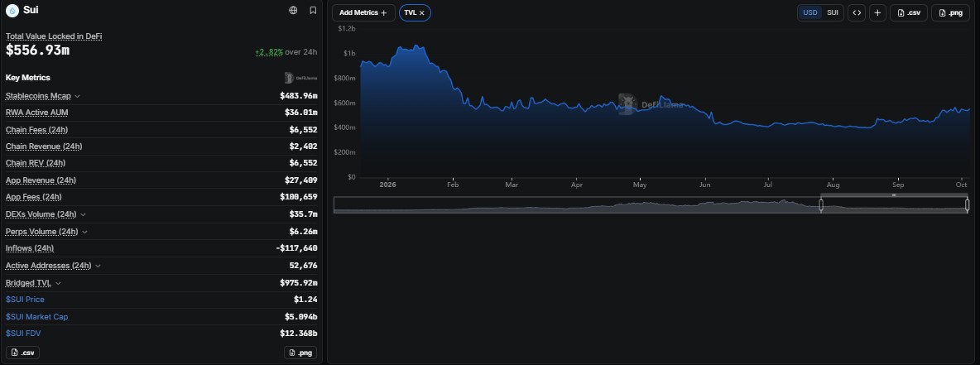980x365 pixels.
Task: Switch chart denomination to USD
Action: (810, 12)
